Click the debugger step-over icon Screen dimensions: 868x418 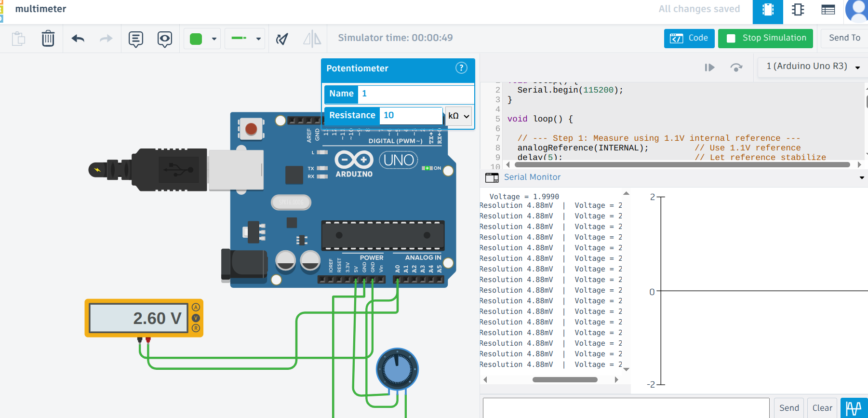tap(736, 67)
